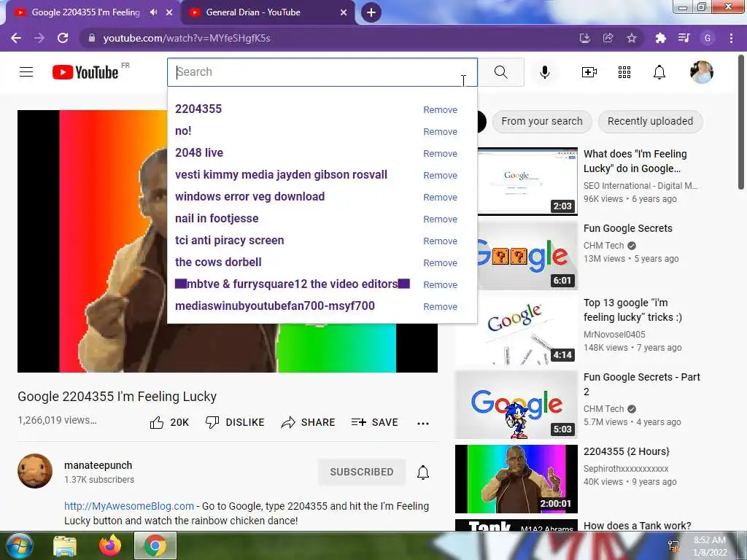Close the Google 2204355 tab
Image resolution: width=747 pixels, height=560 pixels.
point(169,12)
